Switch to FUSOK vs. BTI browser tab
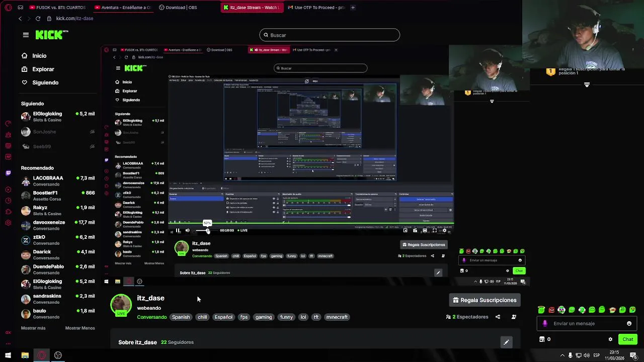The image size is (644, 362). point(58,8)
